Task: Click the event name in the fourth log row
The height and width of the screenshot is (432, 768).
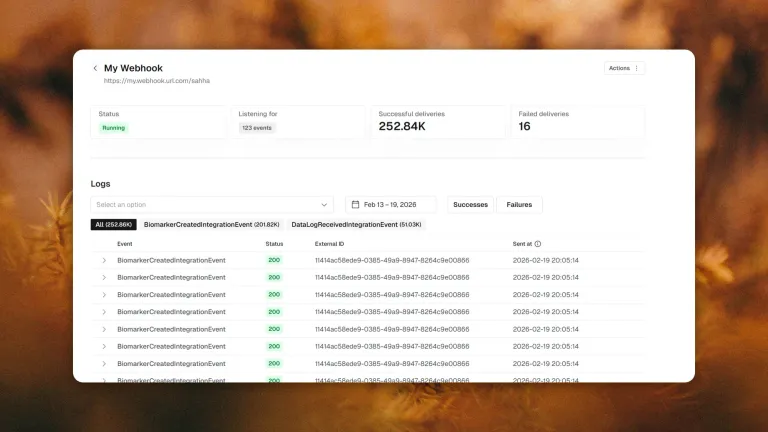Action: point(171,312)
